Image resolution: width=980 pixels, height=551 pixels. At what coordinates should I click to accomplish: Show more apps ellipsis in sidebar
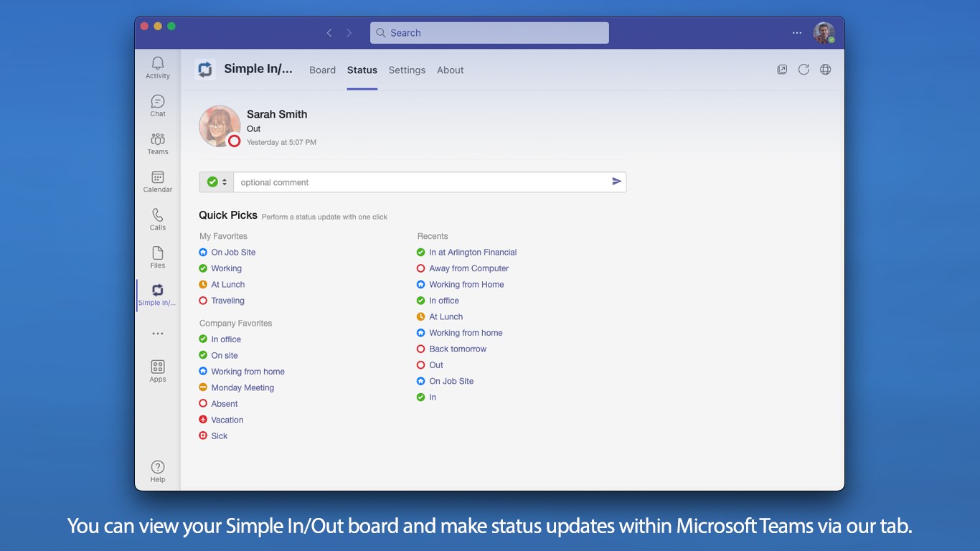(x=158, y=334)
